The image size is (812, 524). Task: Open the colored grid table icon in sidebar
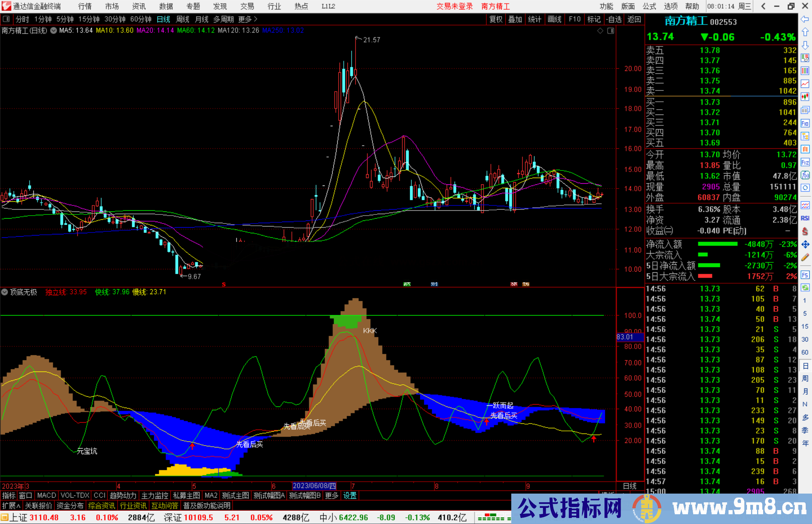pyautogui.click(x=805, y=71)
